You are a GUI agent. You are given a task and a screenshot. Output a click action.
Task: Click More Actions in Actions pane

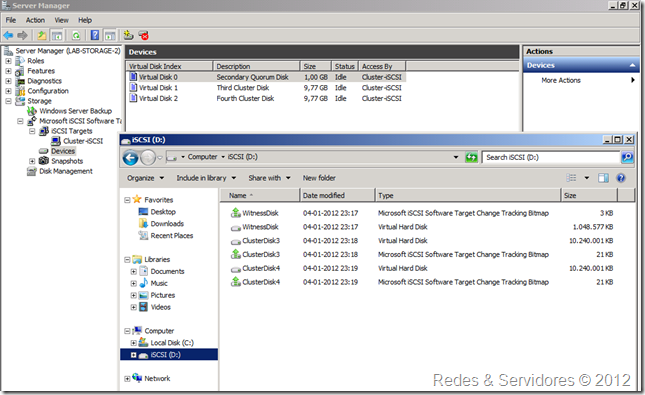pos(561,81)
